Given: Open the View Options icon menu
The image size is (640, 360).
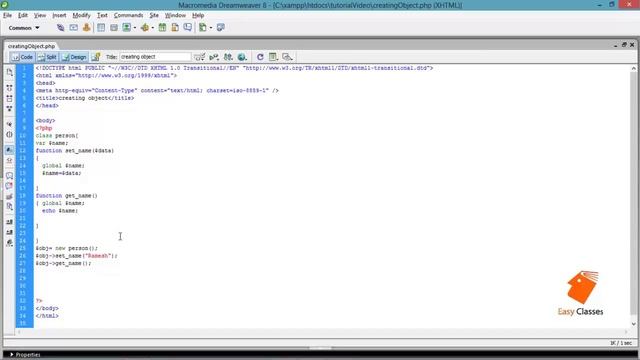Looking at the screenshot, I should coord(273,57).
